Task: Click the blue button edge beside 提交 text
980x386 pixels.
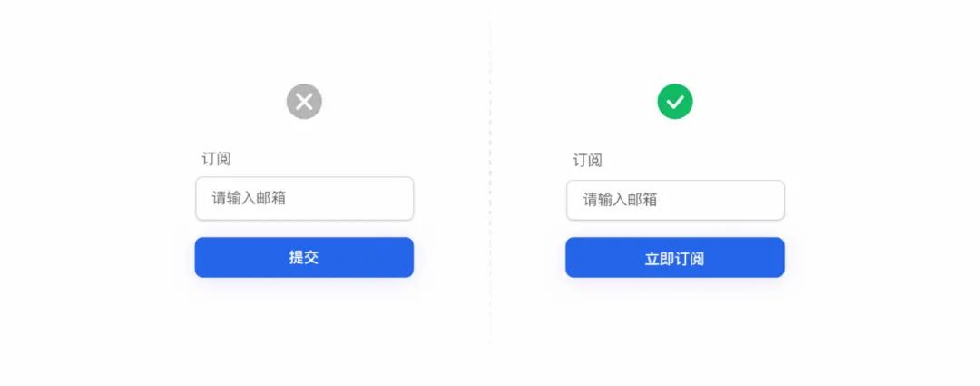Action: 238,257
